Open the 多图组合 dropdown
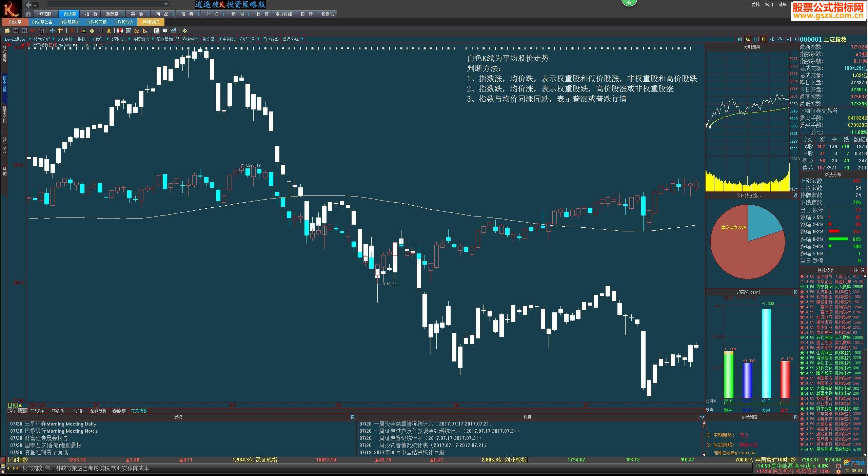868x476 pixels. (153, 39)
